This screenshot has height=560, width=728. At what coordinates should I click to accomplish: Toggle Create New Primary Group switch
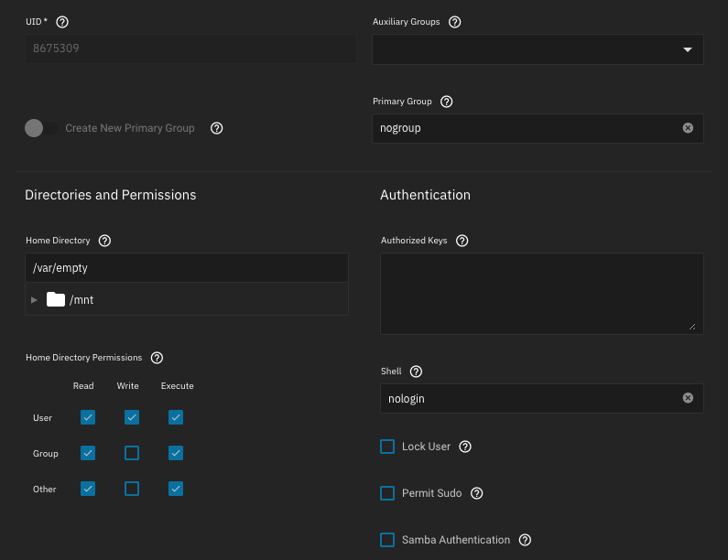(x=41, y=128)
